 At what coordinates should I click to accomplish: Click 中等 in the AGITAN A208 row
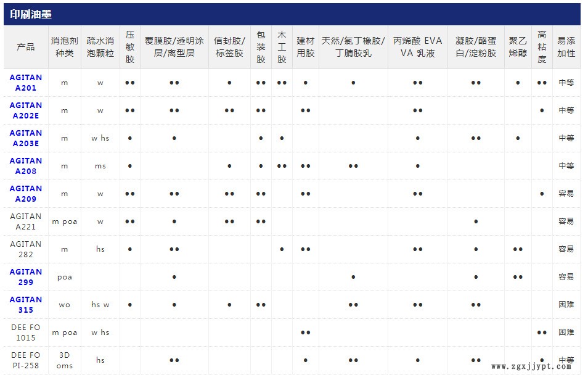566,166
